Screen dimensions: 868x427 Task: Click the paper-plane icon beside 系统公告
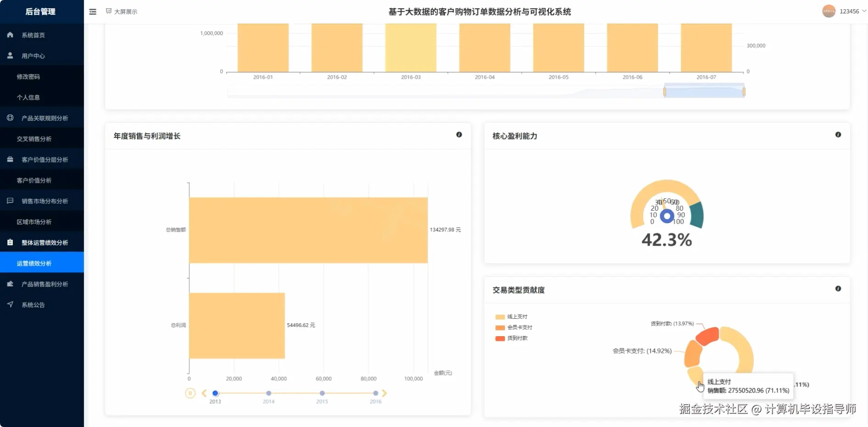10,304
